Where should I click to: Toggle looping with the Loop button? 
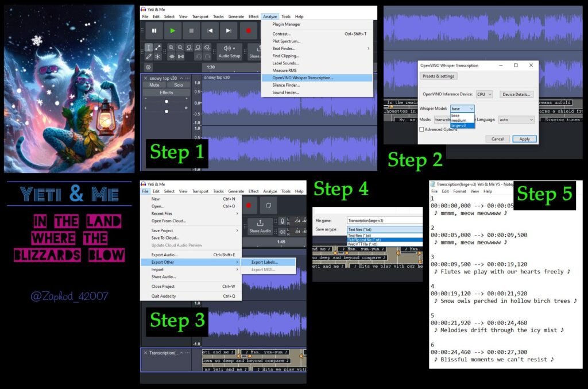coord(268,205)
